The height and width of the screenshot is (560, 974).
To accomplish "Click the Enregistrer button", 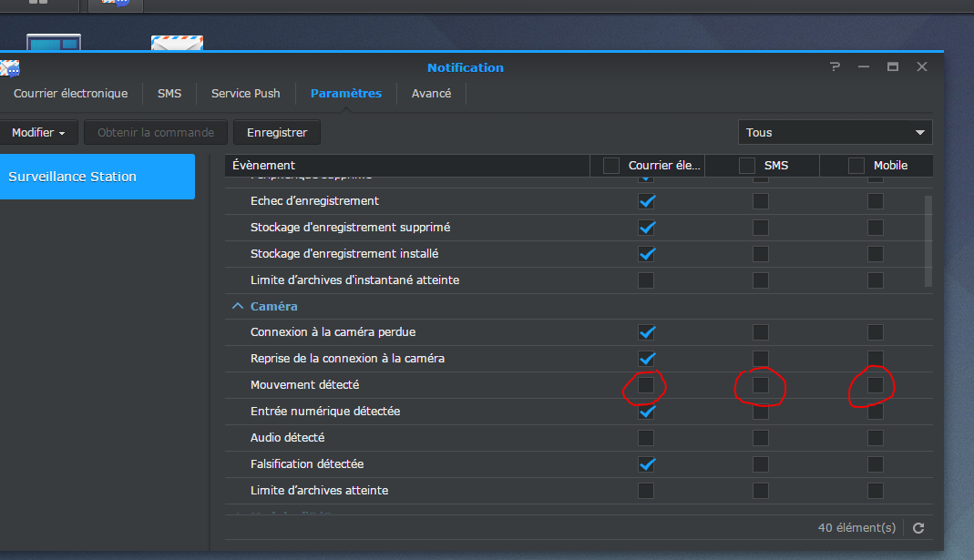I will [277, 133].
